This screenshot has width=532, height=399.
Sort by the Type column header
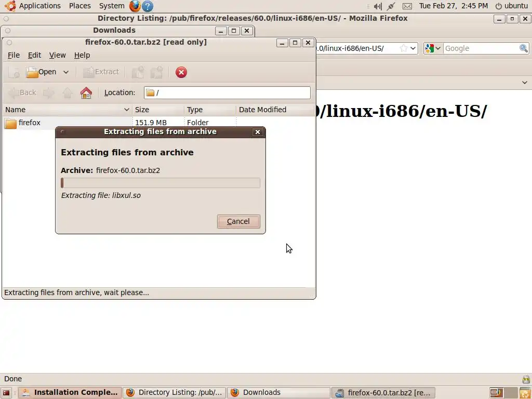click(210, 110)
